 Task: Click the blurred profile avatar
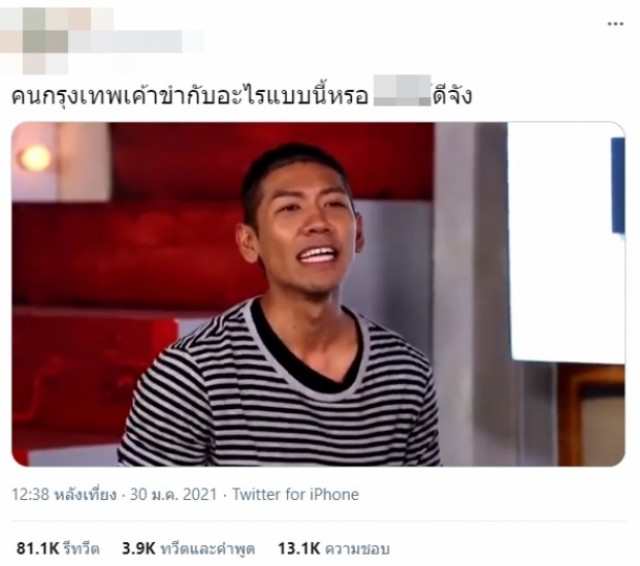34,40
